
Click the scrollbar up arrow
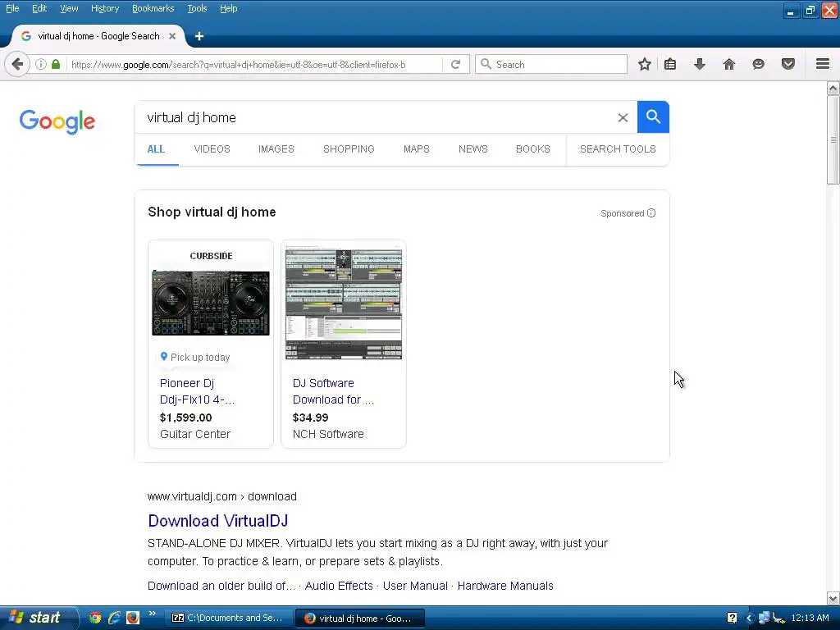(833, 89)
